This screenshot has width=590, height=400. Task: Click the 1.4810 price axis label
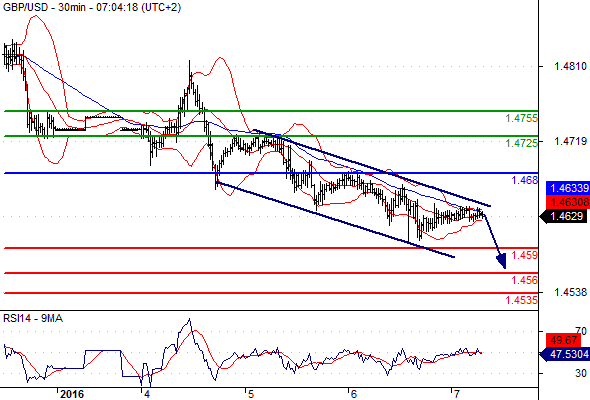(x=570, y=67)
